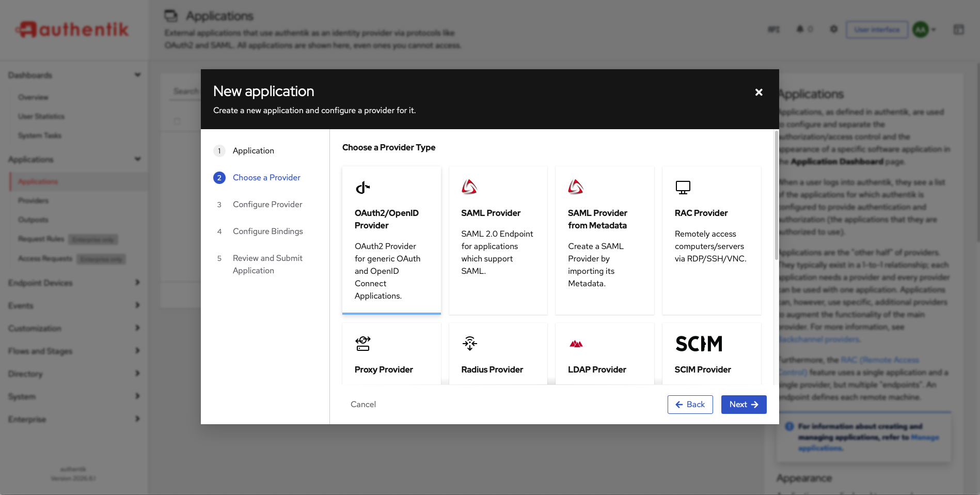
Task: Choose the LDAP Provider label
Action: coord(597,369)
